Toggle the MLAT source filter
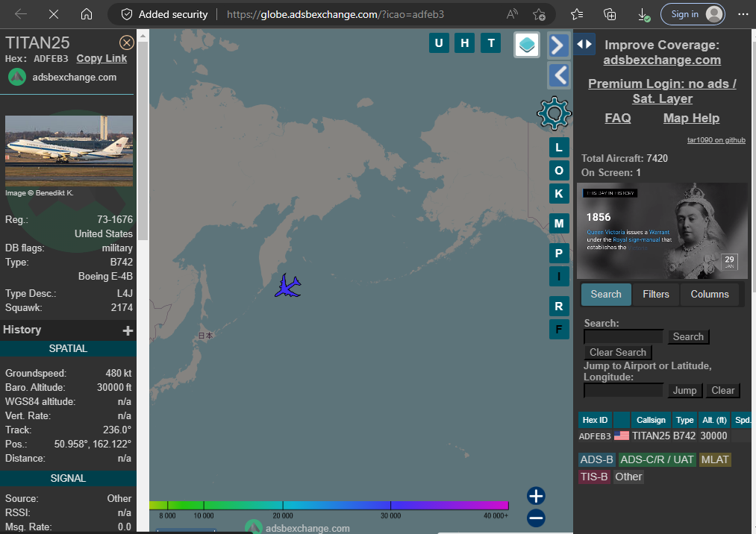Image resolution: width=756 pixels, height=534 pixels. pyautogui.click(x=714, y=459)
